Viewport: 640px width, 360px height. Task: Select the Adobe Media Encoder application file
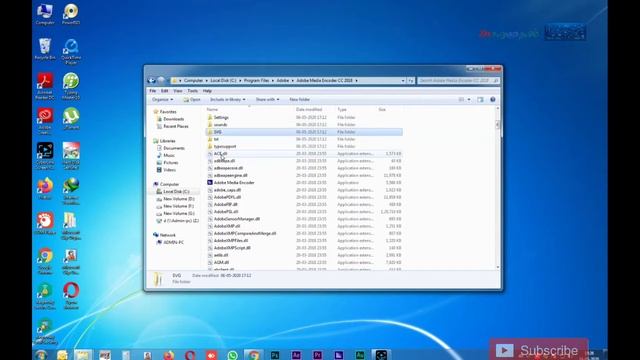[304, 182]
